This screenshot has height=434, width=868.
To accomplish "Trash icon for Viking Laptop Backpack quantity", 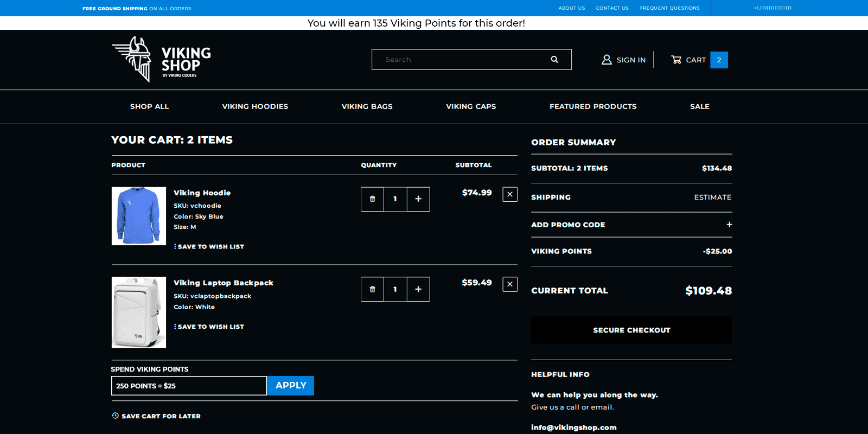I will tap(372, 289).
